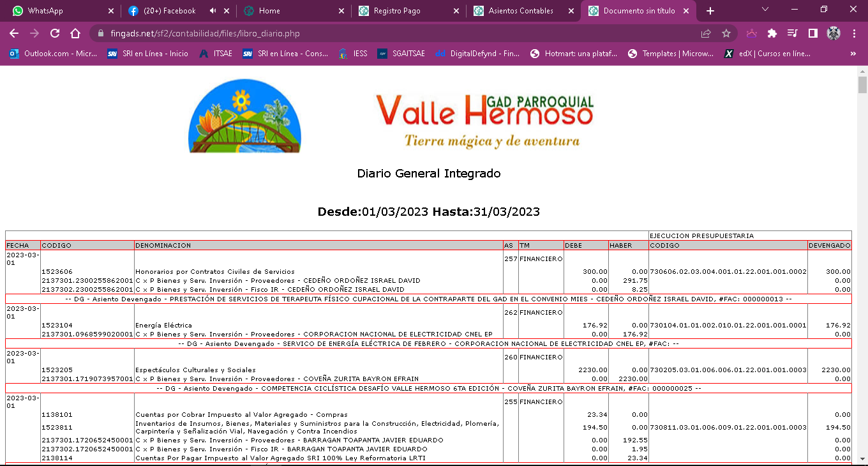
Task: Open Chrome's three-dot menu
Action: (854, 33)
